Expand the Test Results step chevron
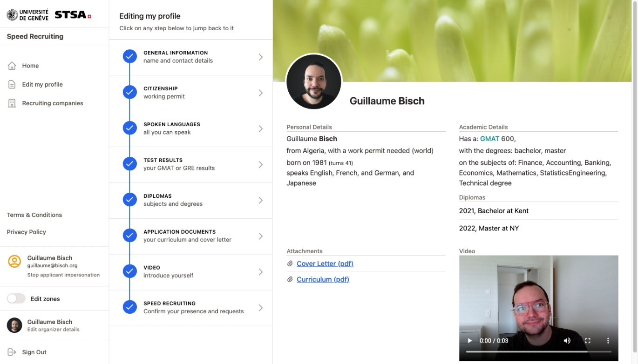This screenshot has width=638, height=364. [260, 164]
